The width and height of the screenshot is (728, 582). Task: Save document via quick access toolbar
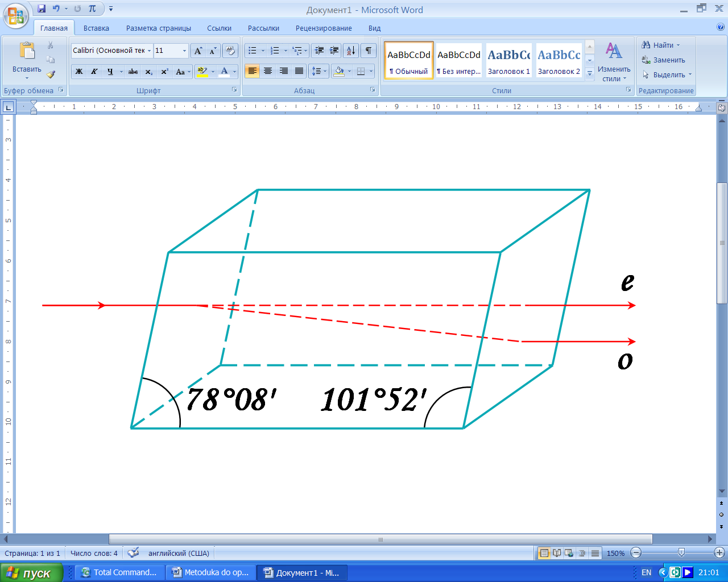(41, 9)
